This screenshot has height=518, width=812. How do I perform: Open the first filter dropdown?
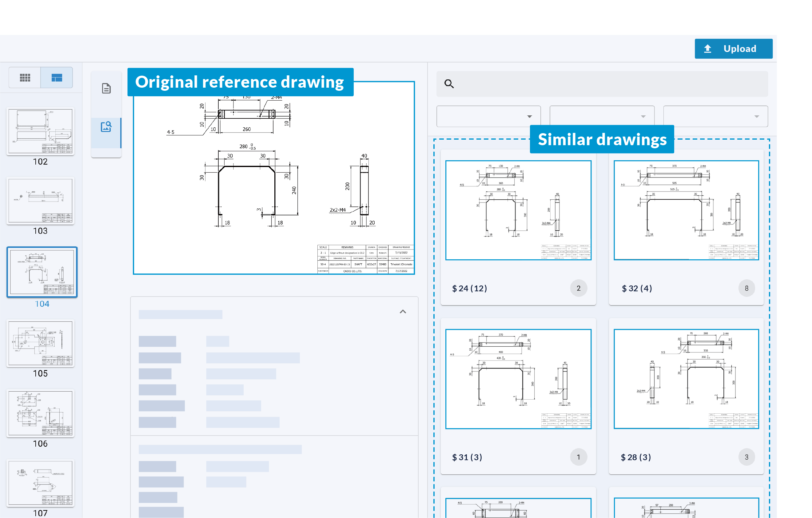pyautogui.click(x=489, y=116)
